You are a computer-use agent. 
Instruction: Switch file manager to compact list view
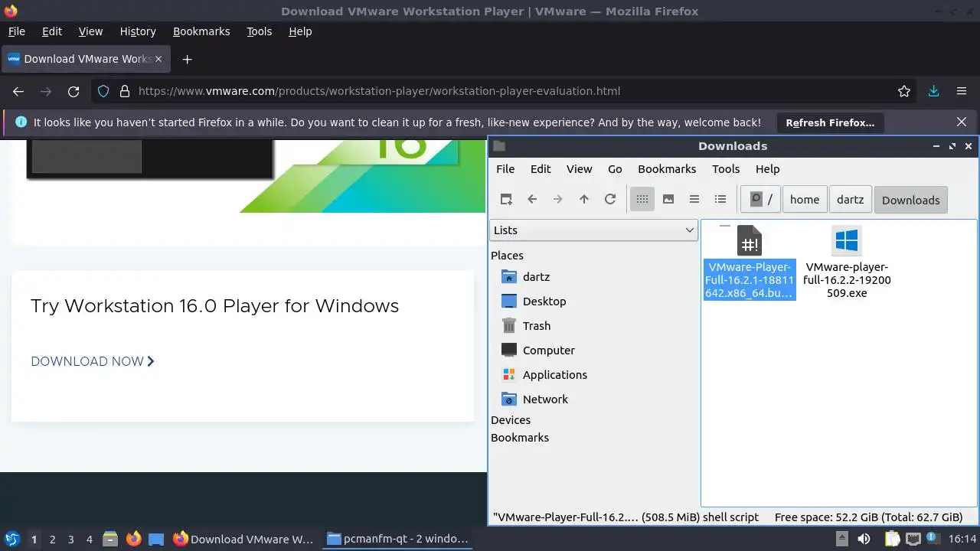point(694,199)
